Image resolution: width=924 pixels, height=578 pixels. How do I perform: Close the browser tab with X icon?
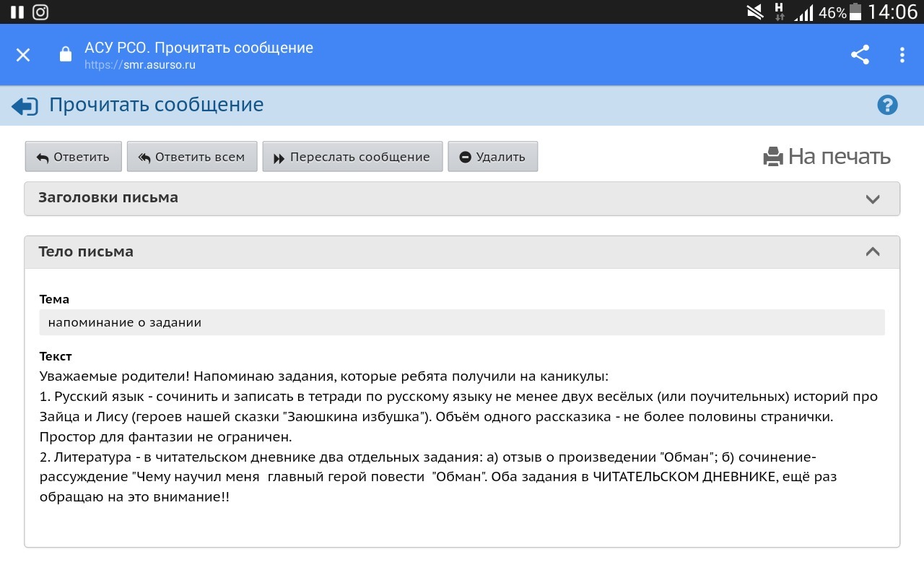pos(23,55)
